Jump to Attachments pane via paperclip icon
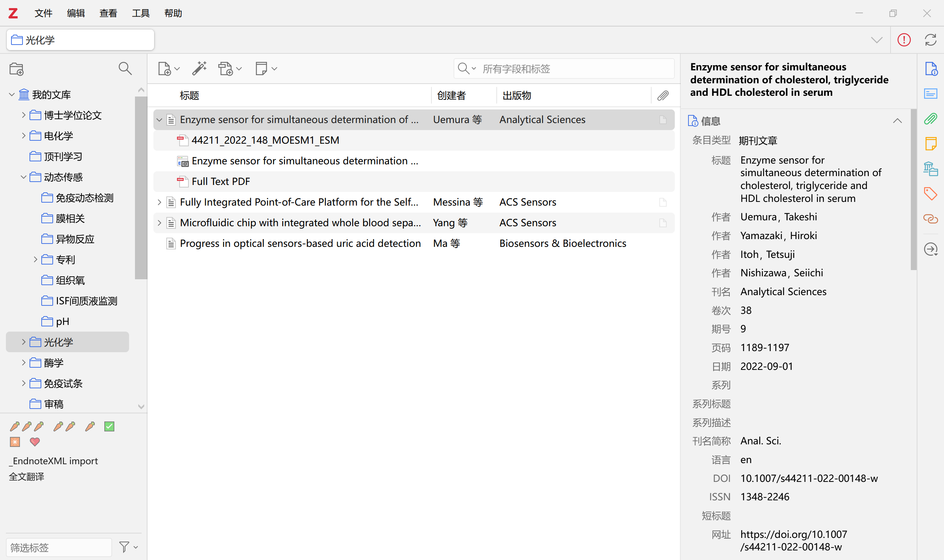 [x=930, y=119]
